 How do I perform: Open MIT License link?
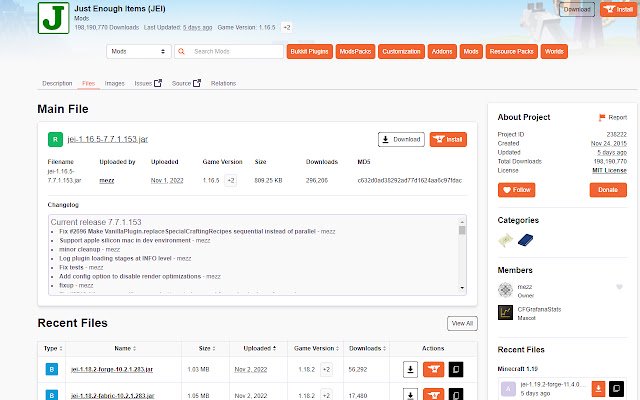[609, 170]
